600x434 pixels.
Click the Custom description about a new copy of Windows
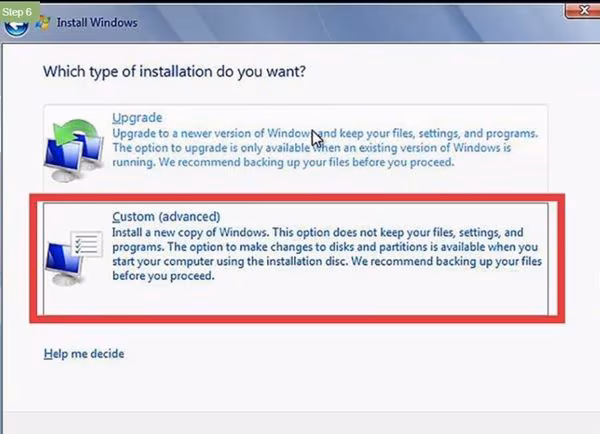click(x=327, y=254)
